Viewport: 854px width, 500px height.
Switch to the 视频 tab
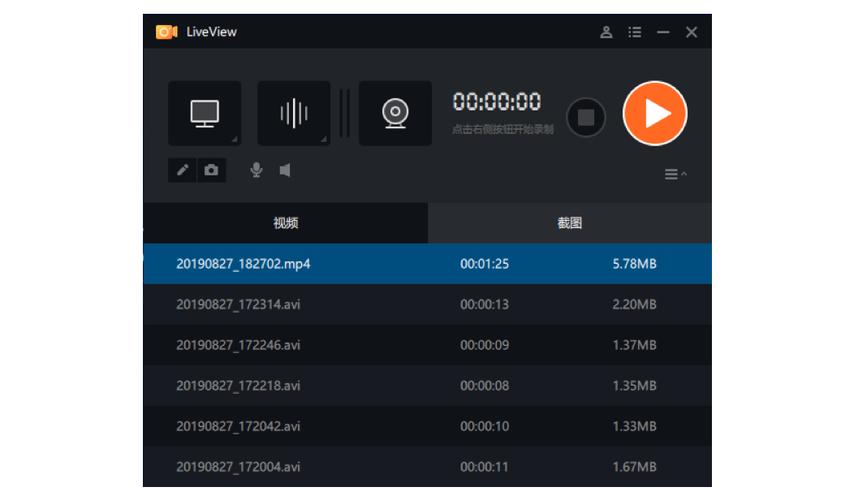point(285,223)
